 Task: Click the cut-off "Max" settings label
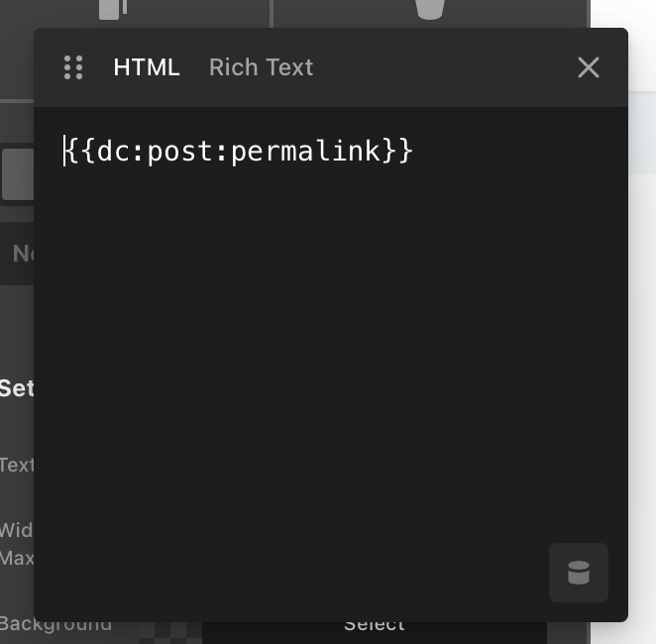pos(16,558)
